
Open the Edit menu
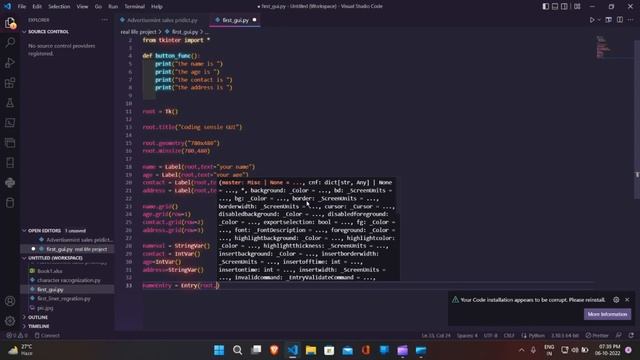(x=37, y=7)
